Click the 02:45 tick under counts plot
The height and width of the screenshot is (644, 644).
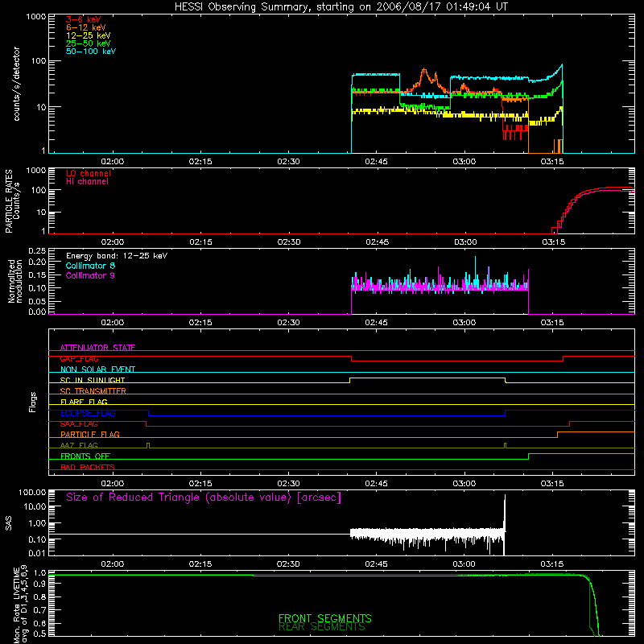tap(376, 162)
